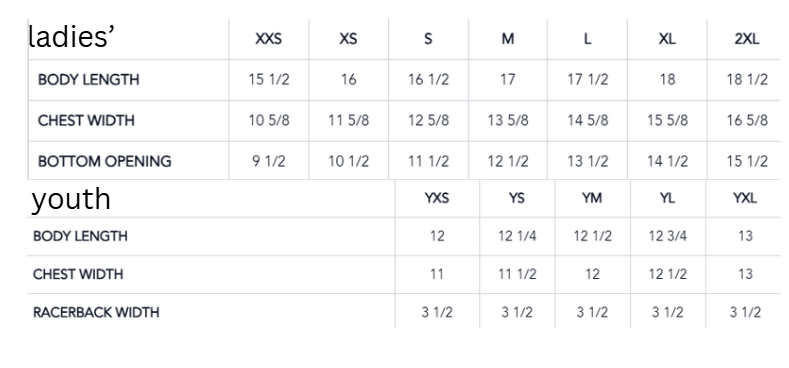The width and height of the screenshot is (789, 368).
Task: Click the ladies' M size header
Action: click(508, 39)
